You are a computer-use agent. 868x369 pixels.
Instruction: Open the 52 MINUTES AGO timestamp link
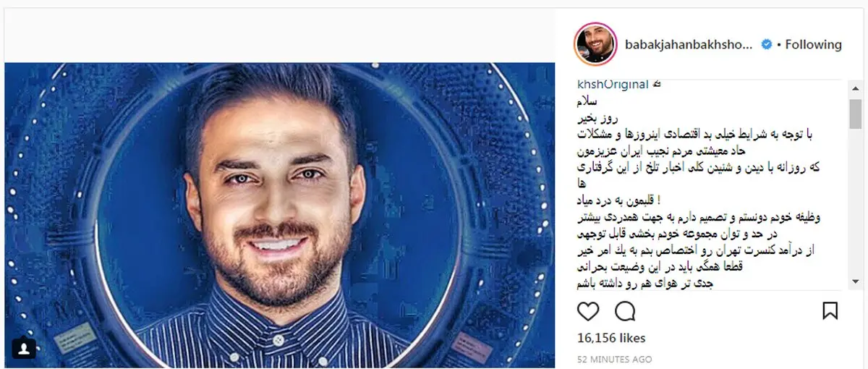point(614,360)
